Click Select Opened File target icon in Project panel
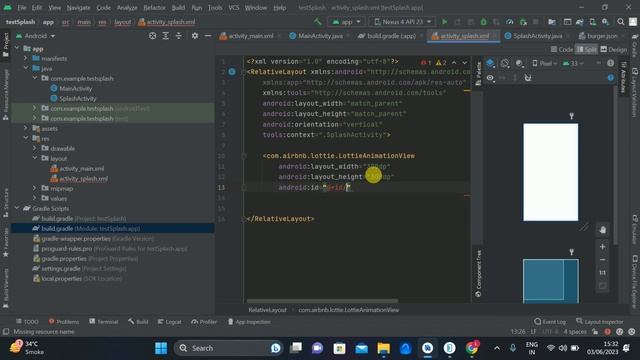640x360 pixels. pyautogui.click(x=152, y=36)
